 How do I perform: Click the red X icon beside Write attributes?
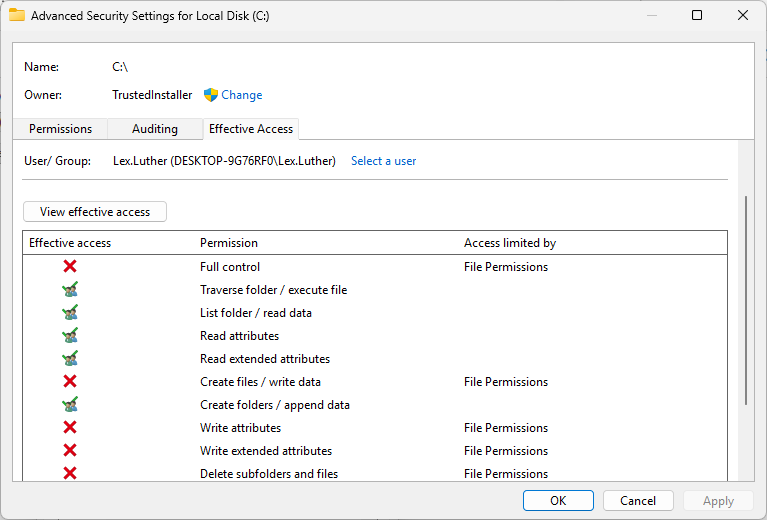tap(70, 428)
